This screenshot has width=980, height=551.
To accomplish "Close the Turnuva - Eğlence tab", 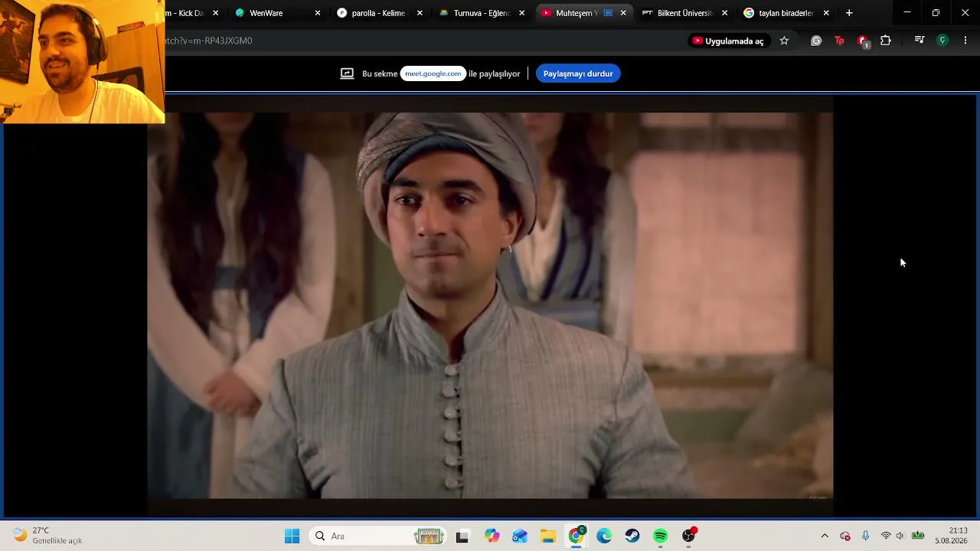I will point(522,13).
